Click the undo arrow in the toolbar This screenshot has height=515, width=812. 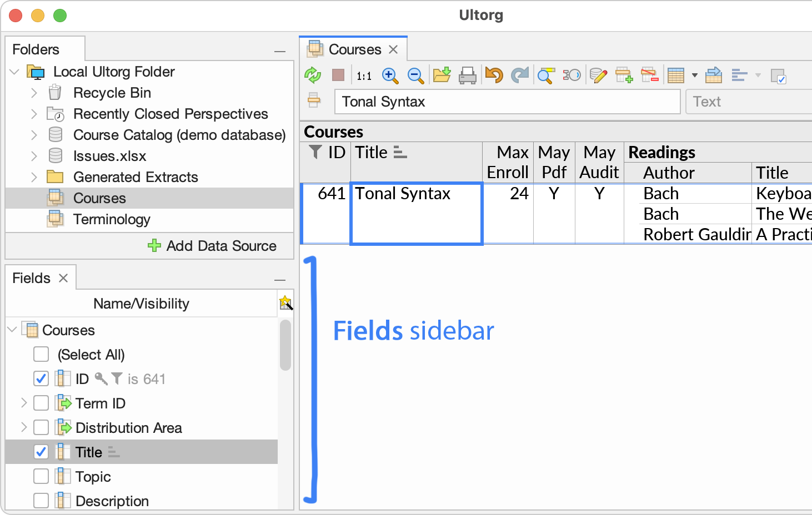coord(494,75)
